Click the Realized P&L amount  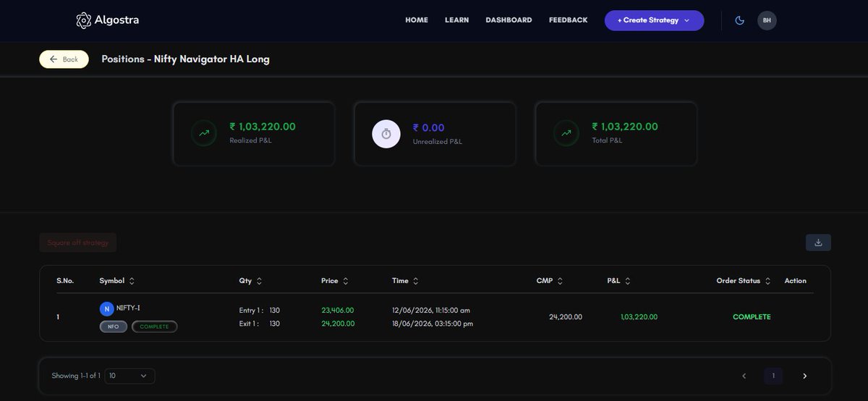[x=263, y=127]
